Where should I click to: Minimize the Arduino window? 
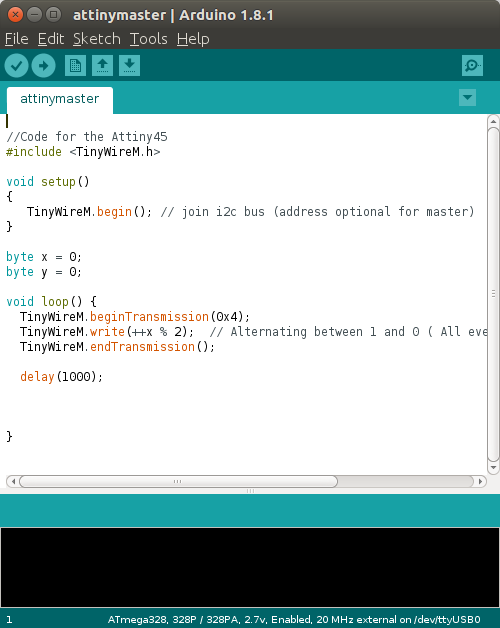tap(34, 15)
